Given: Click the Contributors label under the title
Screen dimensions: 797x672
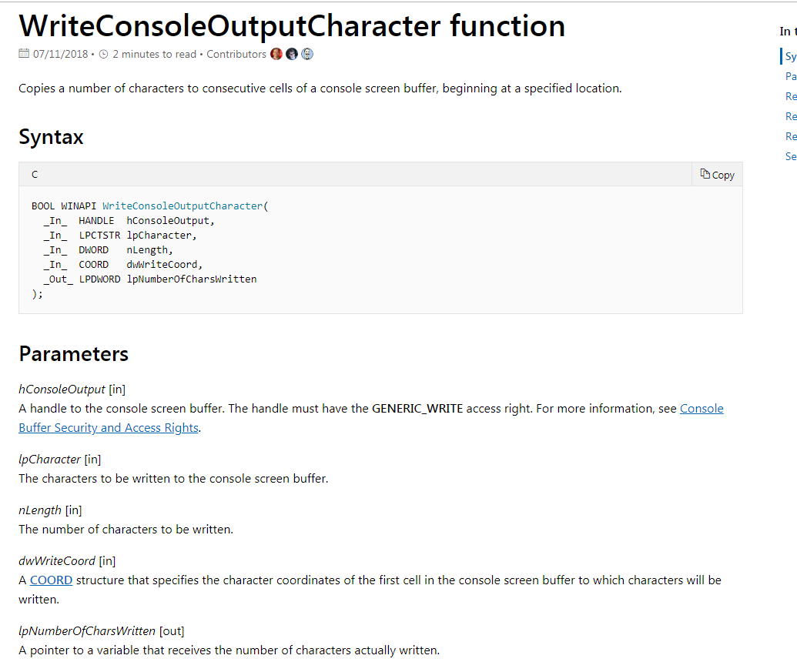Looking at the screenshot, I should (x=236, y=54).
